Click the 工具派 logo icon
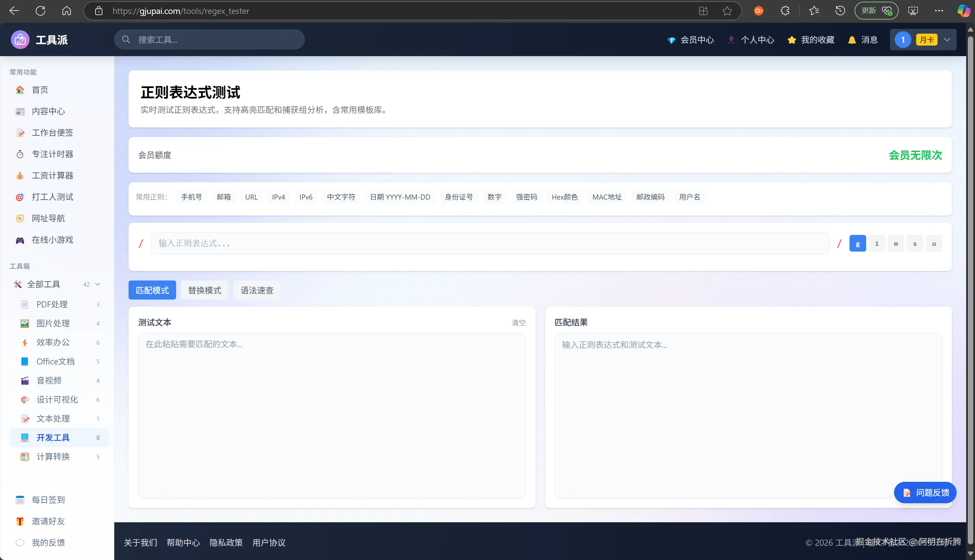The width and height of the screenshot is (975, 560). [x=20, y=40]
